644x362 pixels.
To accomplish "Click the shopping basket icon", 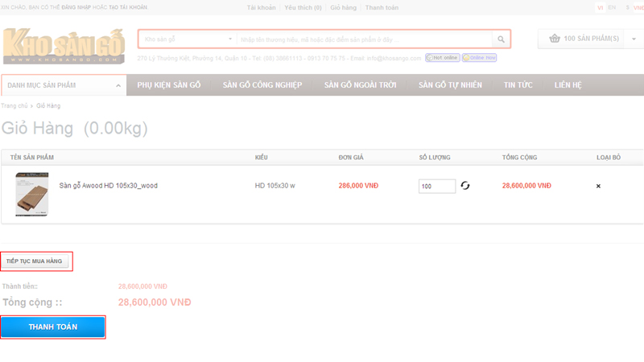I will tap(554, 39).
